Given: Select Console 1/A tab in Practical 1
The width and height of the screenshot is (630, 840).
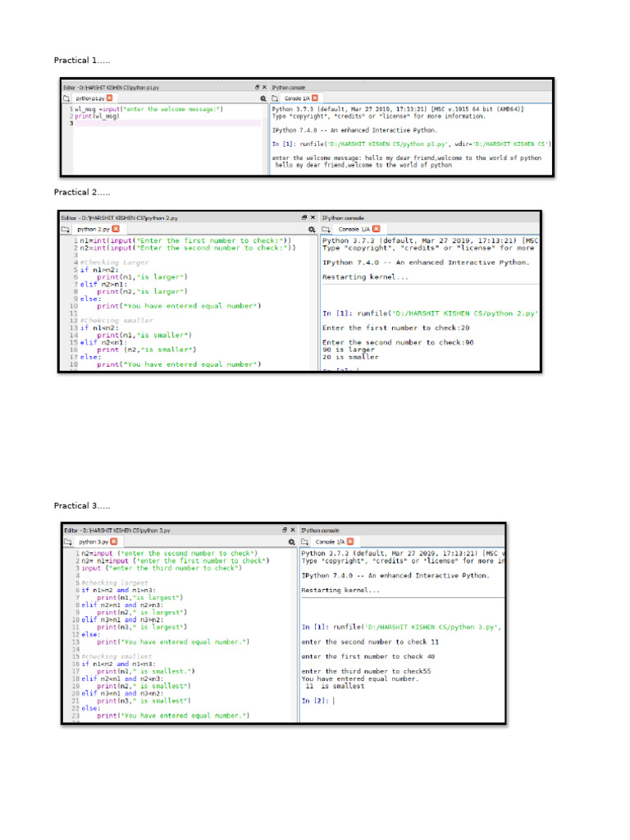Looking at the screenshot, I should 297,98.
